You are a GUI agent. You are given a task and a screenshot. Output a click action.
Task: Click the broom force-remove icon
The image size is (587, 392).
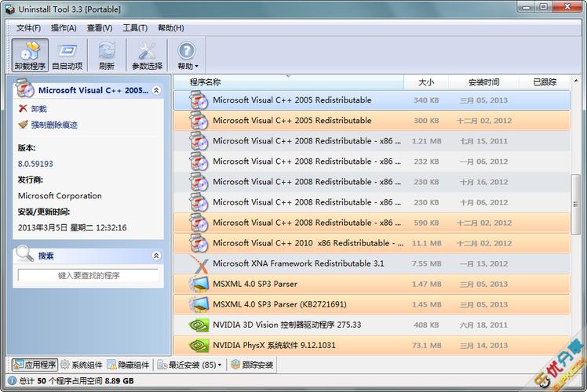coord(24,124)
